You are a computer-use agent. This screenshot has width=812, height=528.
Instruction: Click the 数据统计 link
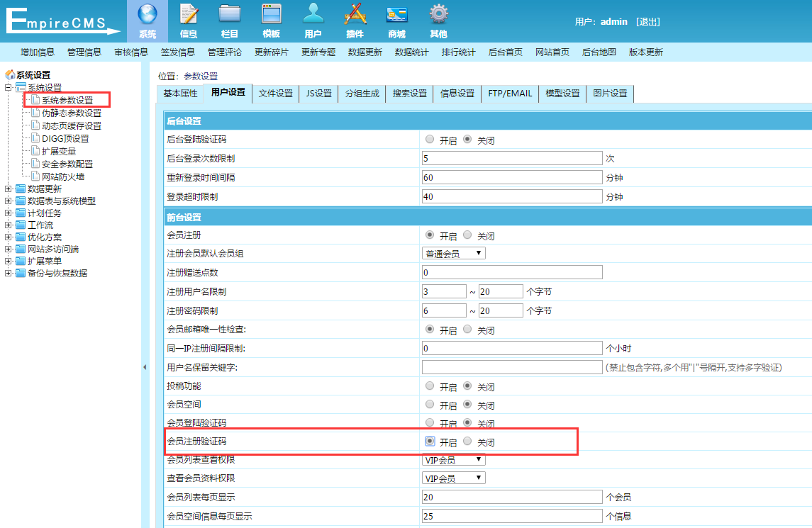412,52
